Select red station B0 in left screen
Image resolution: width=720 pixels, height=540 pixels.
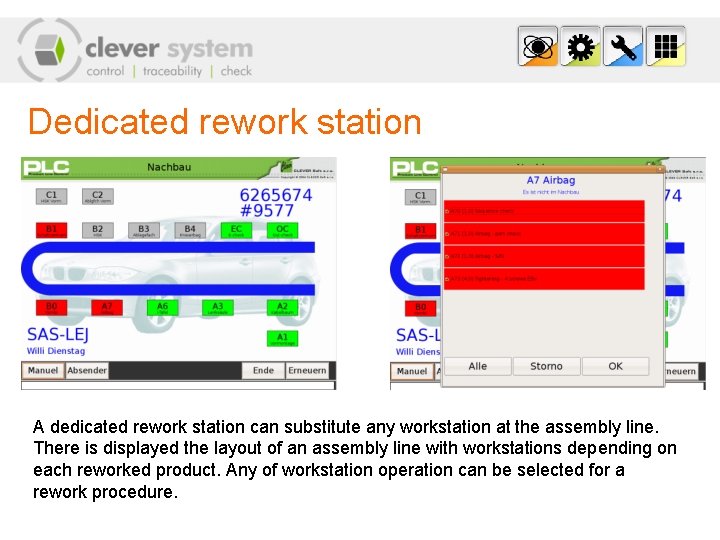(51, 308)
